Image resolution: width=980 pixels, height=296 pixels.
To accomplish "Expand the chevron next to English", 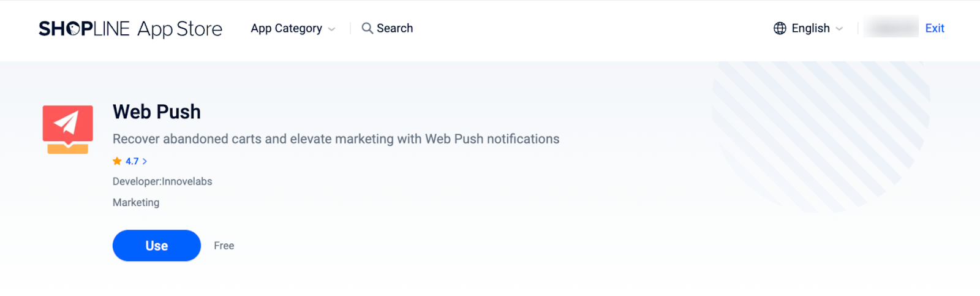I will point(839,29).
